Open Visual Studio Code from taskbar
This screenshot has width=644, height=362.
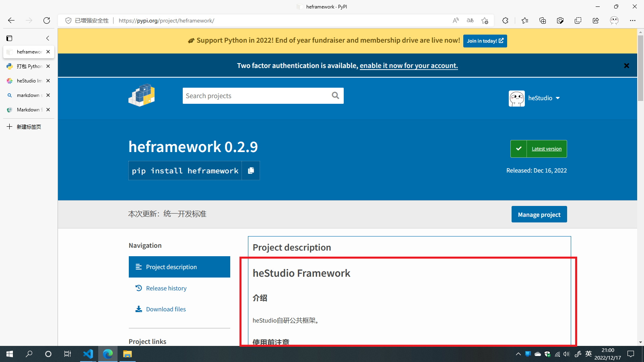coord(88,354)
